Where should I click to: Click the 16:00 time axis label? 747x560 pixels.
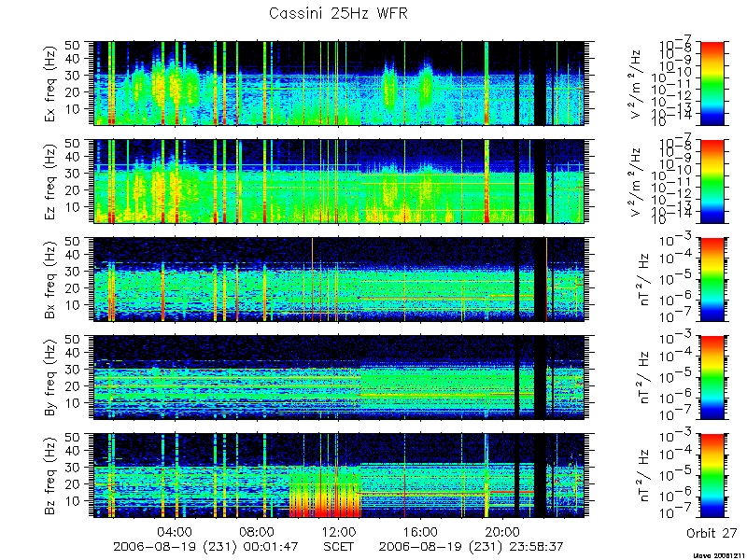[x=421, y=531]
